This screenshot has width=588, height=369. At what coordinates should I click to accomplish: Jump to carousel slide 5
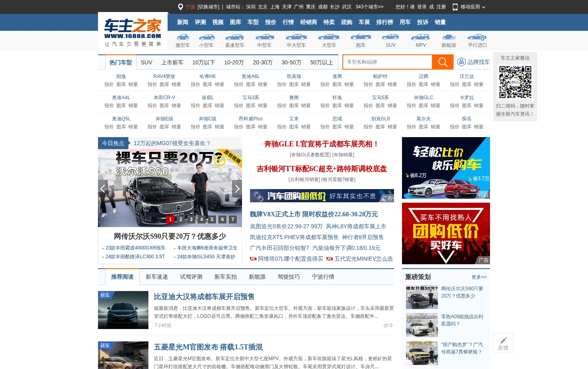click(212, 219)
